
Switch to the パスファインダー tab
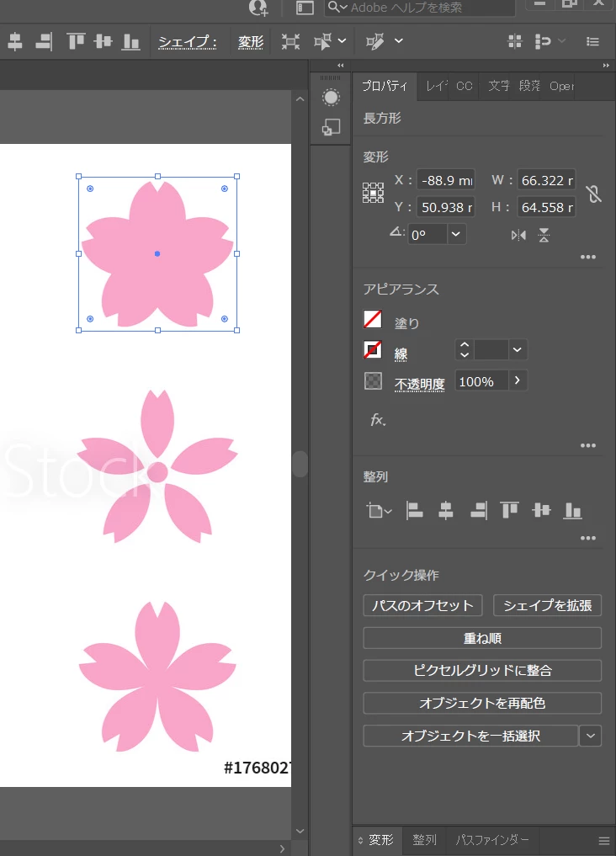492,840
